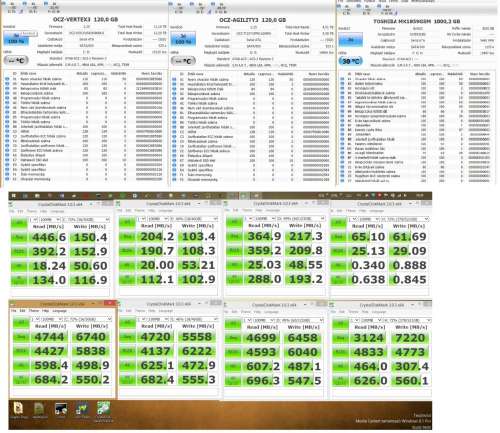Open Help menu in the active CrystalDiskMark window
This screenshot has width=500, height=433.
coord(45,311)
